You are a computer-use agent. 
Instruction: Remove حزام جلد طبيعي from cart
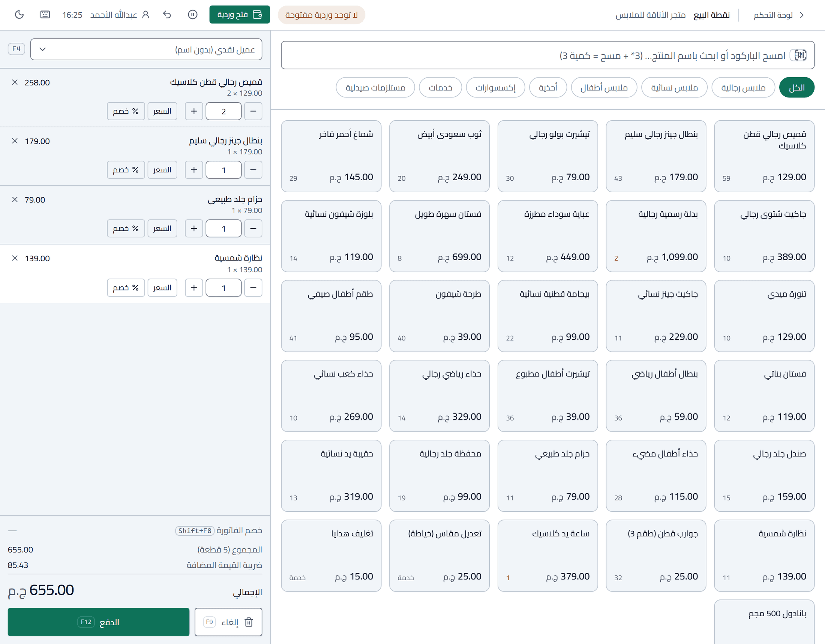[15, 199]
